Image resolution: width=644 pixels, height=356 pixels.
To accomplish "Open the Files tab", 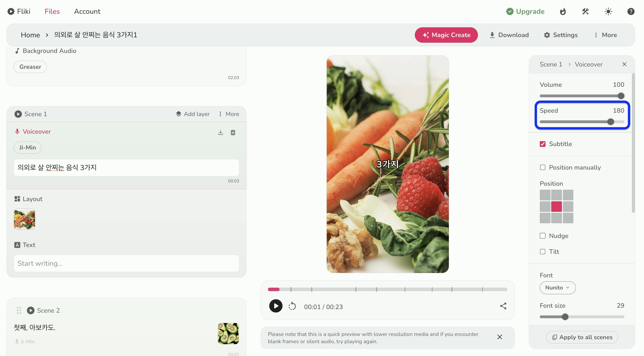I will (x=52, y=11).
